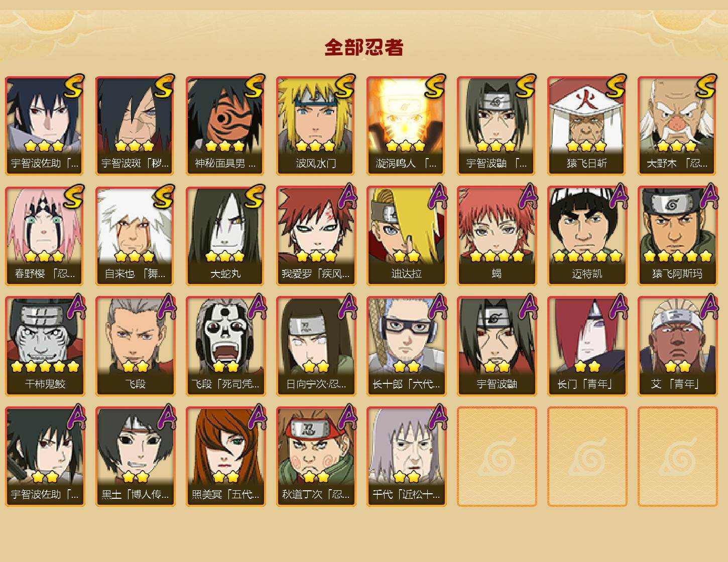Choose the 迪达拉 ninja portrait
The image size is (728, 562).
[406, 236]
